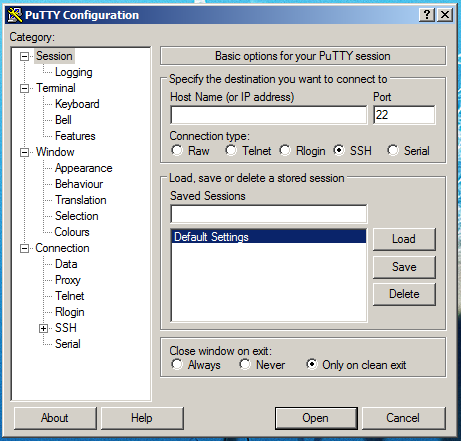Click Open to start the session
Image resolution: width=461 pixels, height=441 pixels.
click(x=316, y=418)
